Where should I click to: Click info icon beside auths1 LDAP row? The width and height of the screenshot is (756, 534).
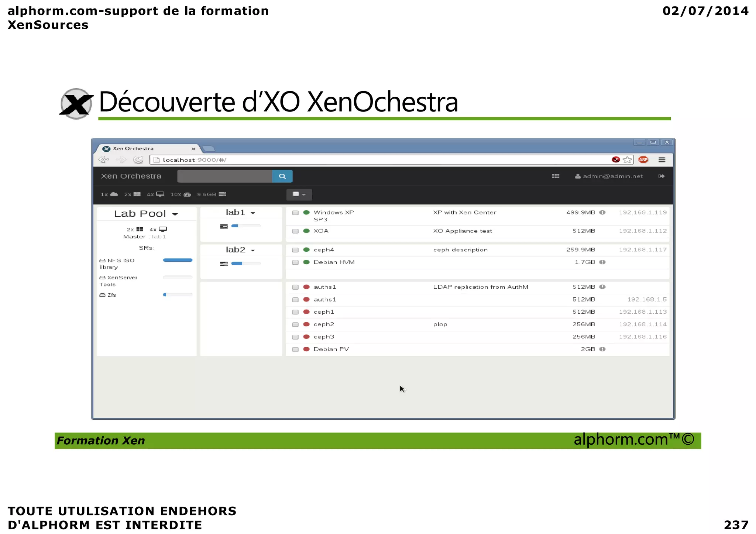tap(602, 287)
